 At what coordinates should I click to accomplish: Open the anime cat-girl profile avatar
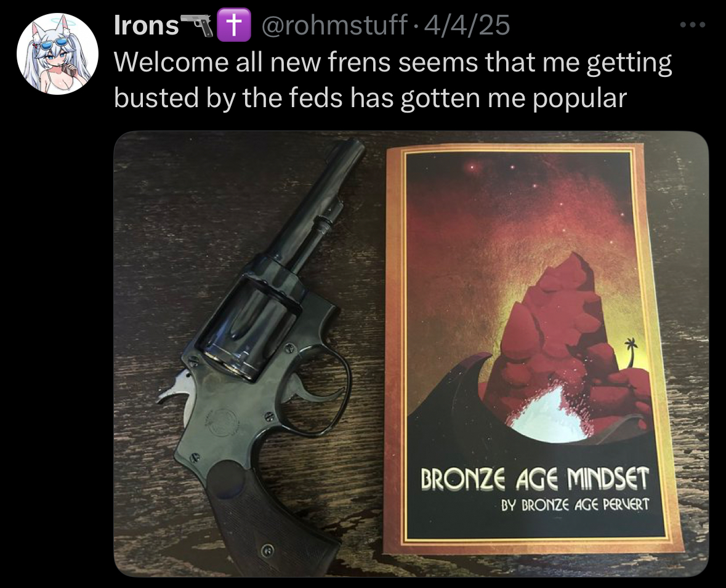click(57, 54)
